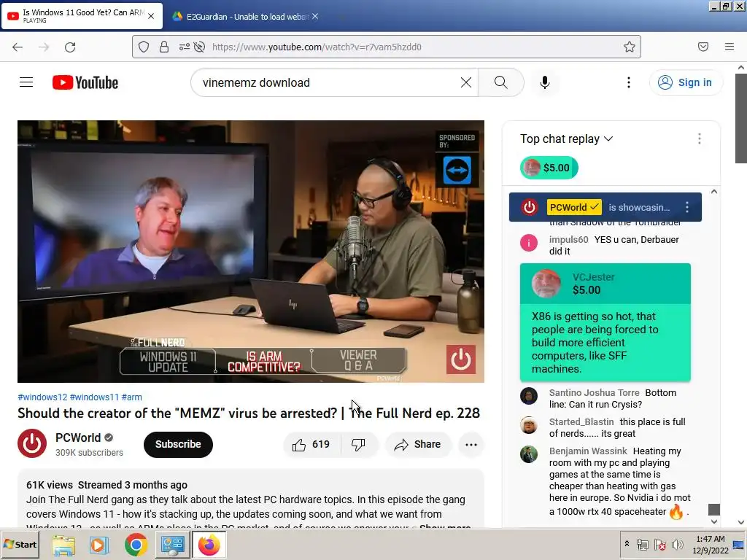Screen dimensions: 747x560
Task: Open the #windows11 hashtag link
Action: pyautogui.click(x=94, y=397)
